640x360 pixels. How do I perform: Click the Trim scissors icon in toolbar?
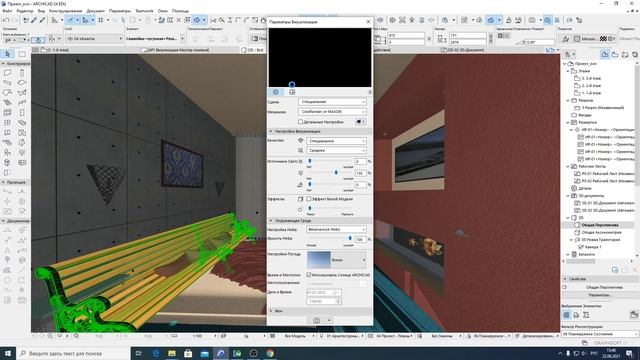213,20
